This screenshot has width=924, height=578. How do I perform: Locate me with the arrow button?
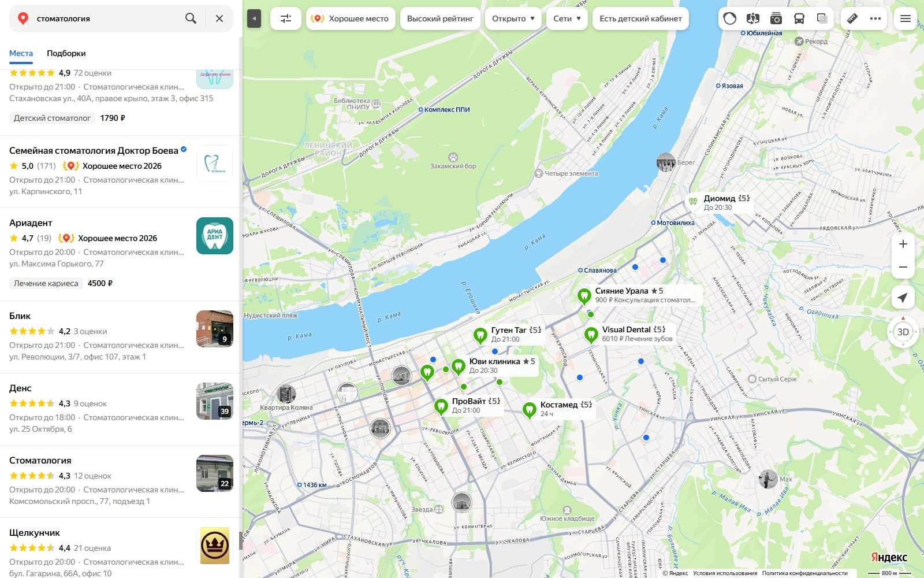click(903, 298)
